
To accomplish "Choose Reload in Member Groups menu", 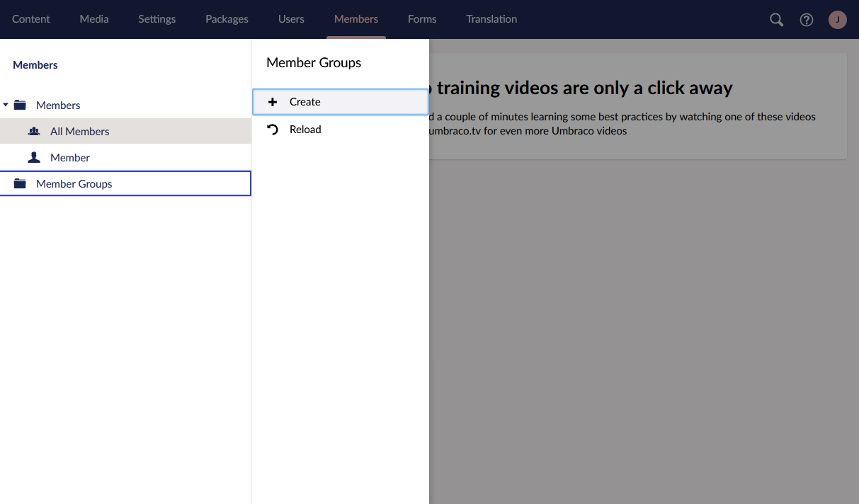I will click(x=341, y=130).
